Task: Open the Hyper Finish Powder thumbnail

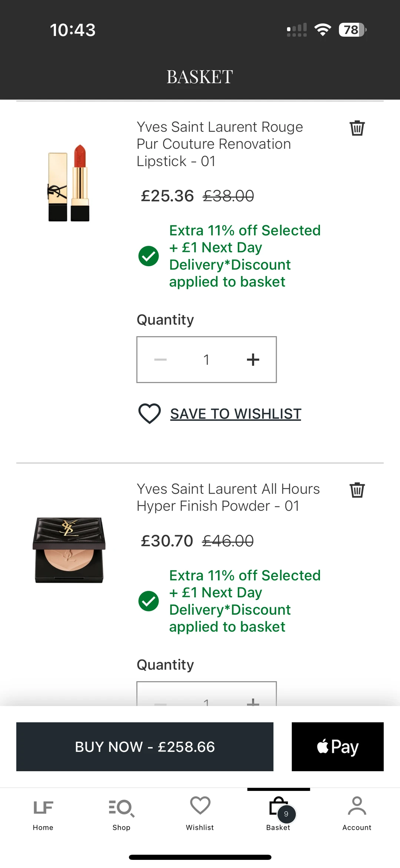Action: click(69, 550)
